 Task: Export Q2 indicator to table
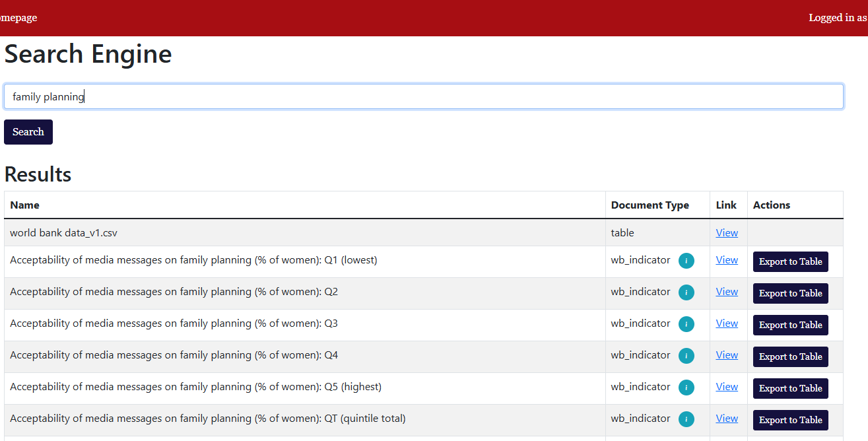(x=790, y=293)
